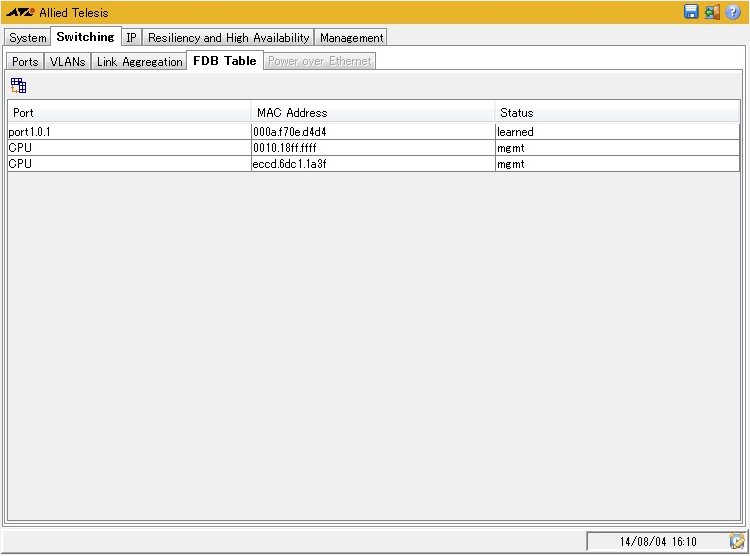Sort by MAC Address column header
This screenshot has width=750, height=556.
point(372,113)
